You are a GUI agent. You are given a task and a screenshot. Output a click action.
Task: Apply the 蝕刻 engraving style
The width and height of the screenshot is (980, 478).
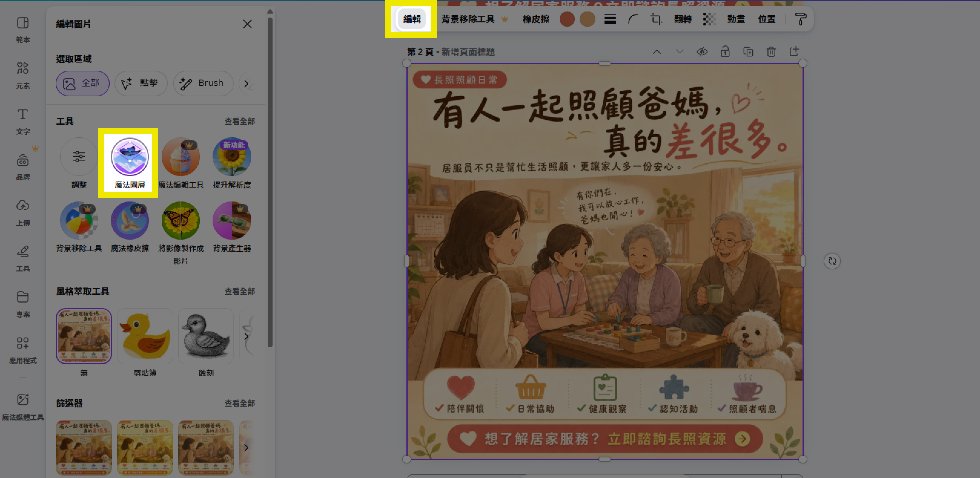tap(206, 336)
